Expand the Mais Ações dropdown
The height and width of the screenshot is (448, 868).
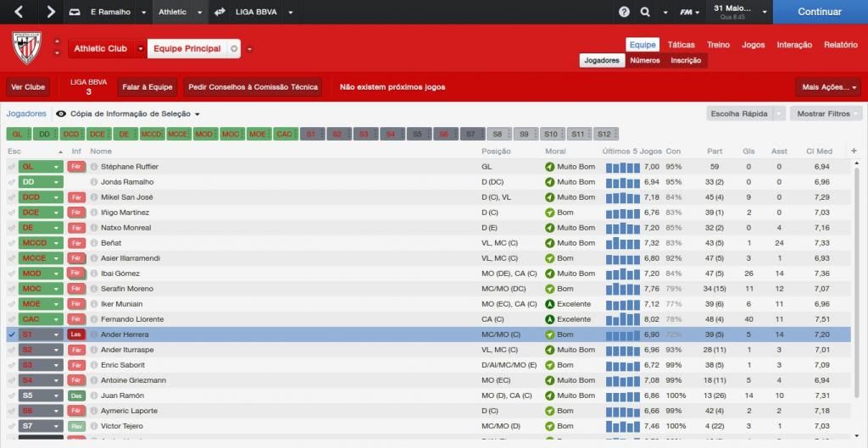tap(828, 87)
